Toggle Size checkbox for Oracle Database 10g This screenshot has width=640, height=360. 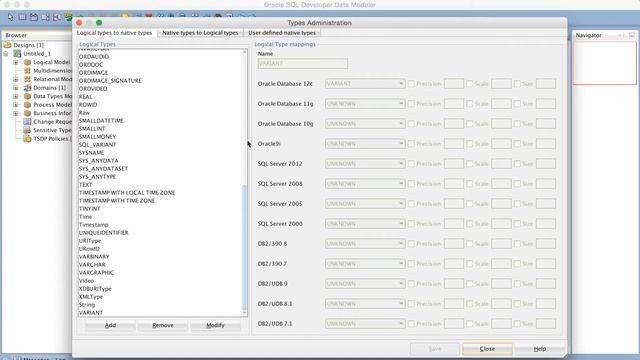517,124
